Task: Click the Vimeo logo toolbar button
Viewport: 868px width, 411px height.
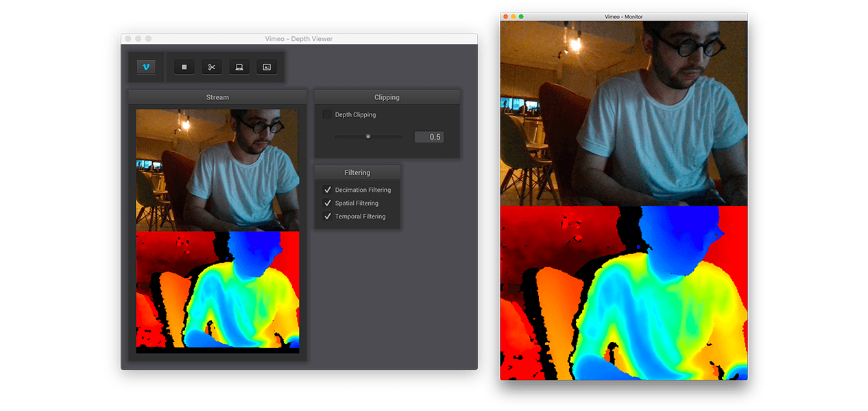Action: pos(146,67)
